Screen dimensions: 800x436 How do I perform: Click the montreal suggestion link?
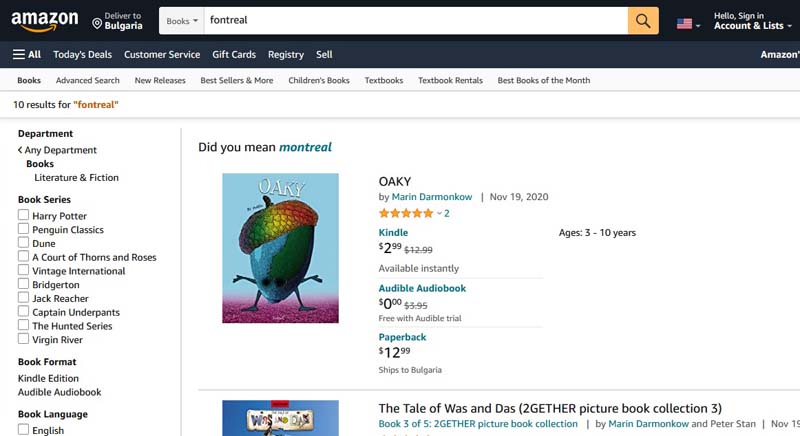[305, 147]
